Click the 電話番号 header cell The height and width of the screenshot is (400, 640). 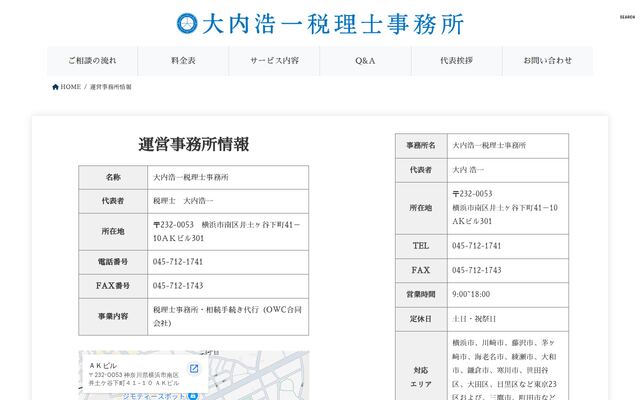pos(113,262)
